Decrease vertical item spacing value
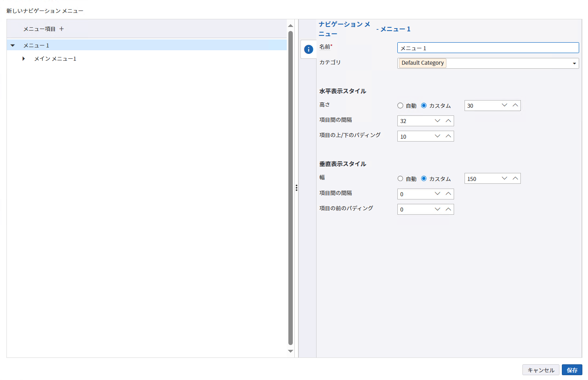 (x=438, y=194)
